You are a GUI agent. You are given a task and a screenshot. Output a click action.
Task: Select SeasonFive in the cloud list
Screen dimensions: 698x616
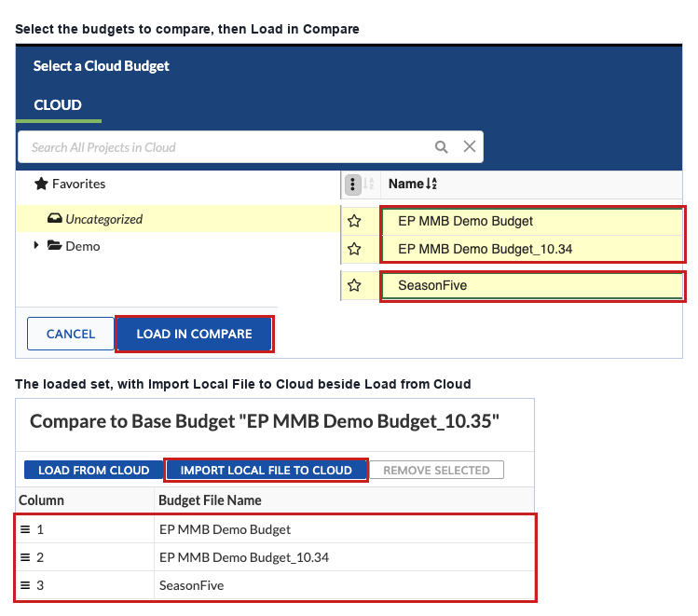click(x=532, y=285)
